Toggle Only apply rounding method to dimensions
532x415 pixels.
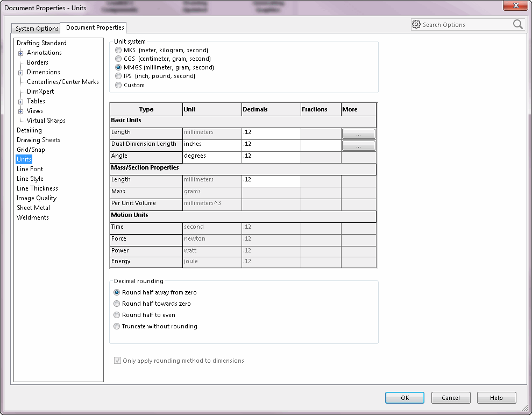117,360
